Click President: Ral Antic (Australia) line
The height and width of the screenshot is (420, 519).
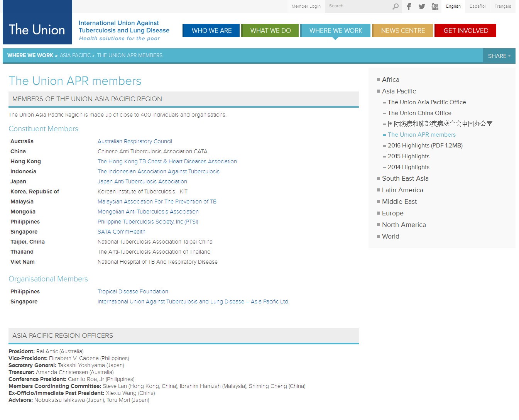coord(46,351)
